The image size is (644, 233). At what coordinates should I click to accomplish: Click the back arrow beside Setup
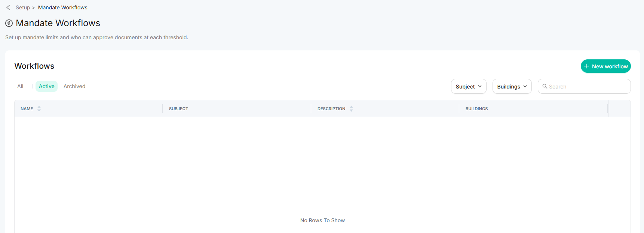(x=8, y=7)
